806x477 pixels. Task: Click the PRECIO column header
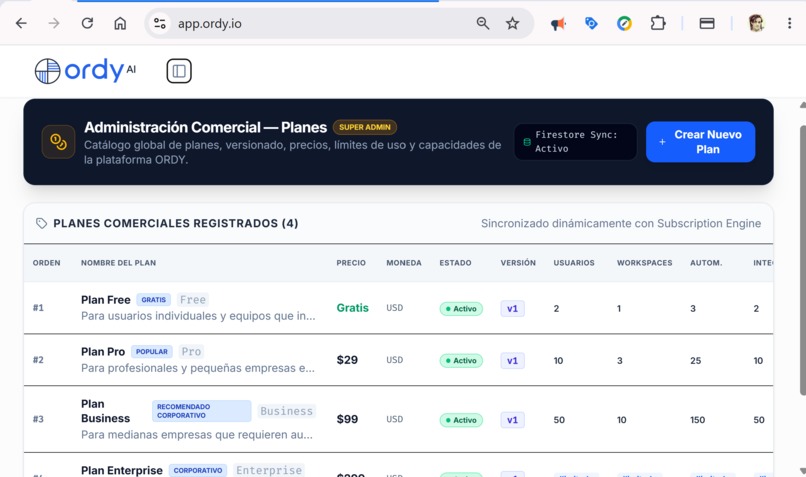351,263
